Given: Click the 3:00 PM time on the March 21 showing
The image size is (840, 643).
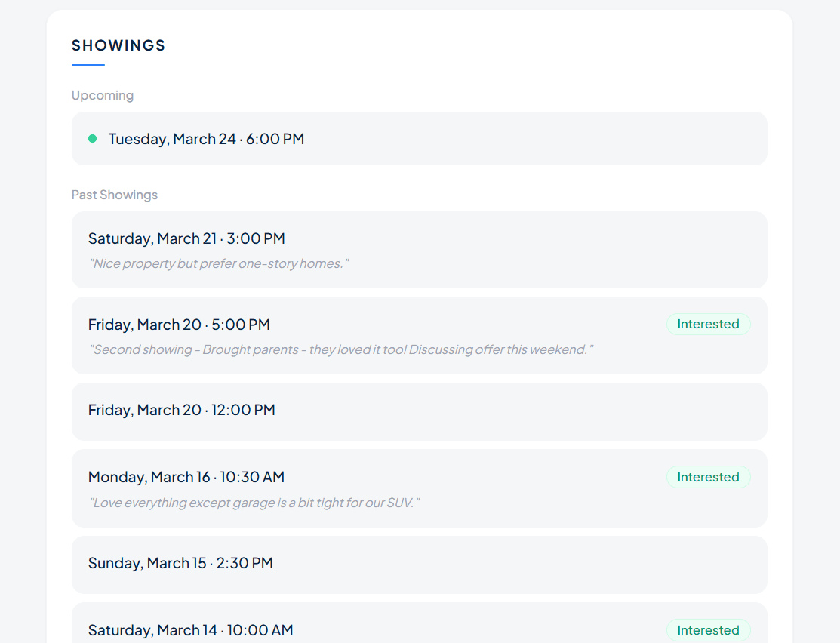Looking at the screenshot, I should pos(256,238).
